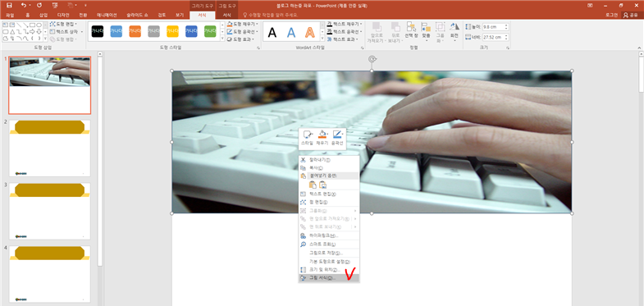Click the 높이 (height) input field
Screen dimensions: 644x306
click(494, 27)
